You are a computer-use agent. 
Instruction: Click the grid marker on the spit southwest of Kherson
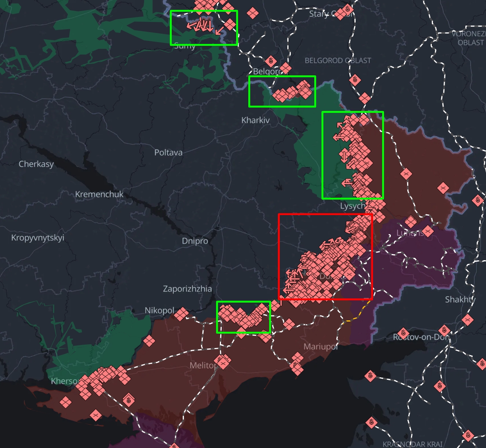pos(66,402)
